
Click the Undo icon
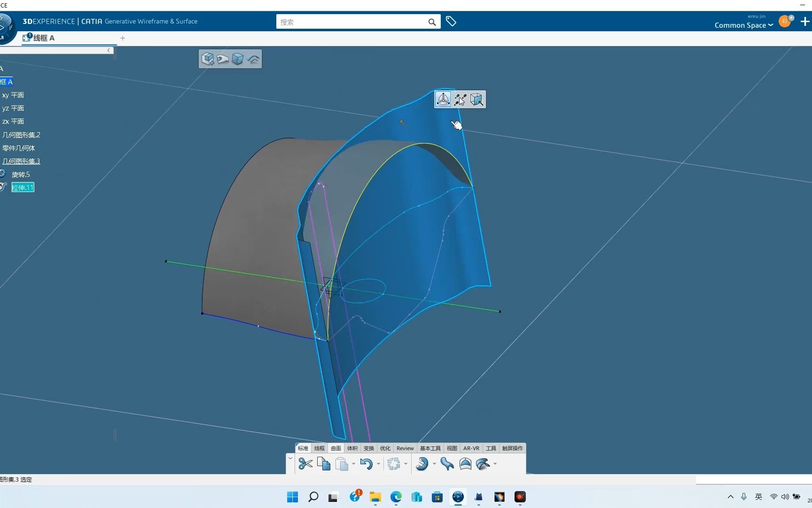(367, 464)
